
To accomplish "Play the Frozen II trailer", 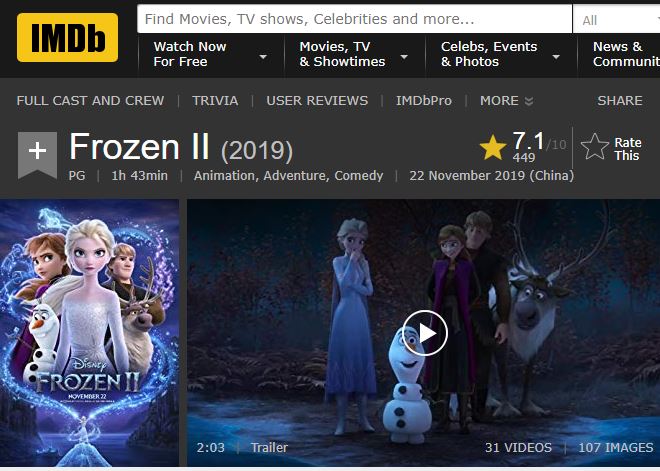I will point(424,333).
